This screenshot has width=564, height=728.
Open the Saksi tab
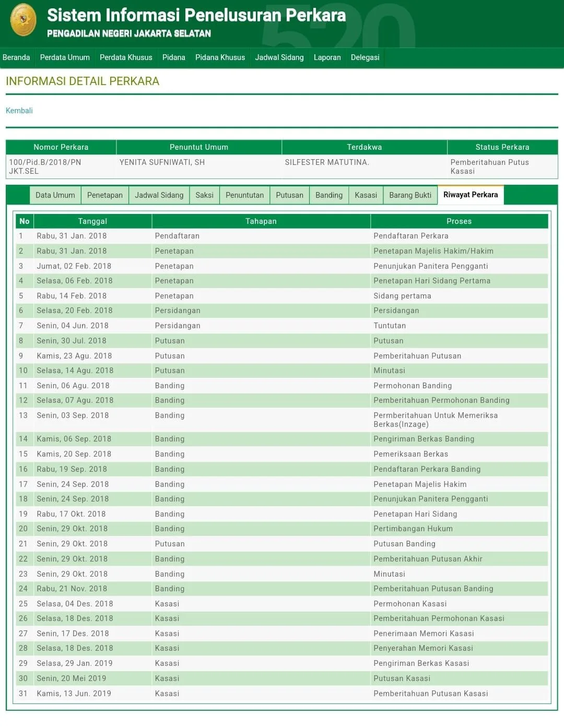[204, 195]
